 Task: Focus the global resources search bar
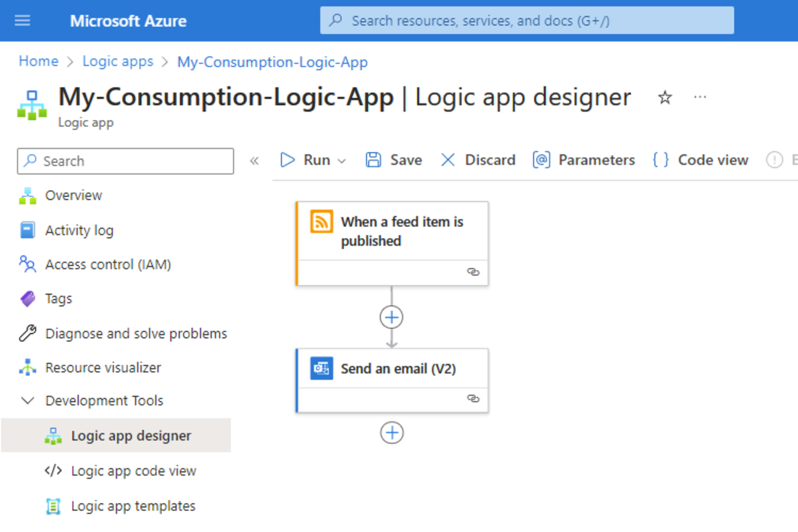click(527, 20)
